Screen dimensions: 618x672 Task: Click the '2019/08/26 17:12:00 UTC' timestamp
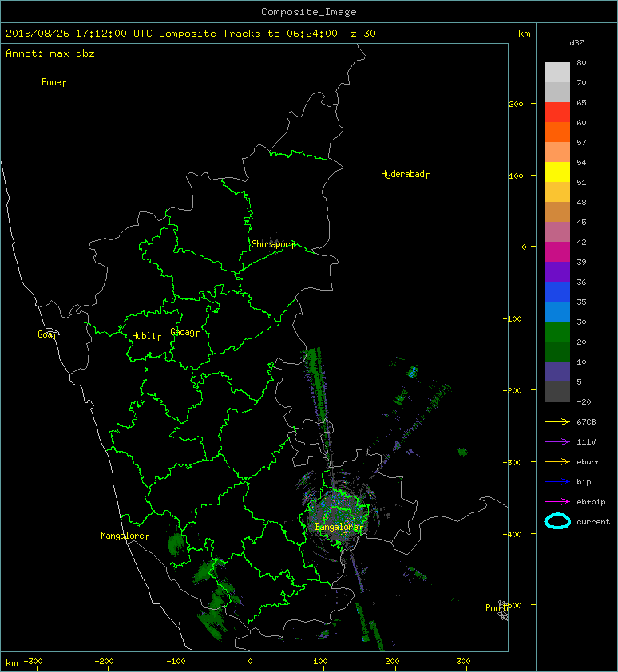[x=79, y=34]
